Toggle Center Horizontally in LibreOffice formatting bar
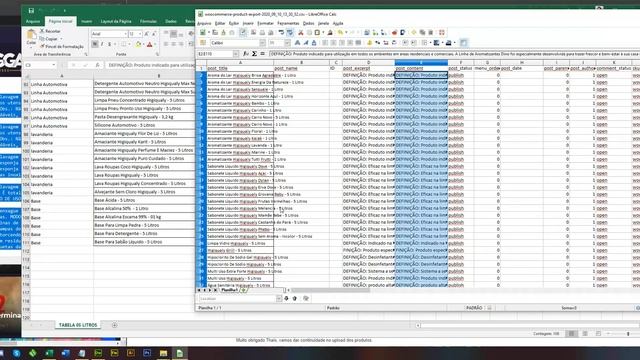640x360 pixels. [x=333, y=43]
